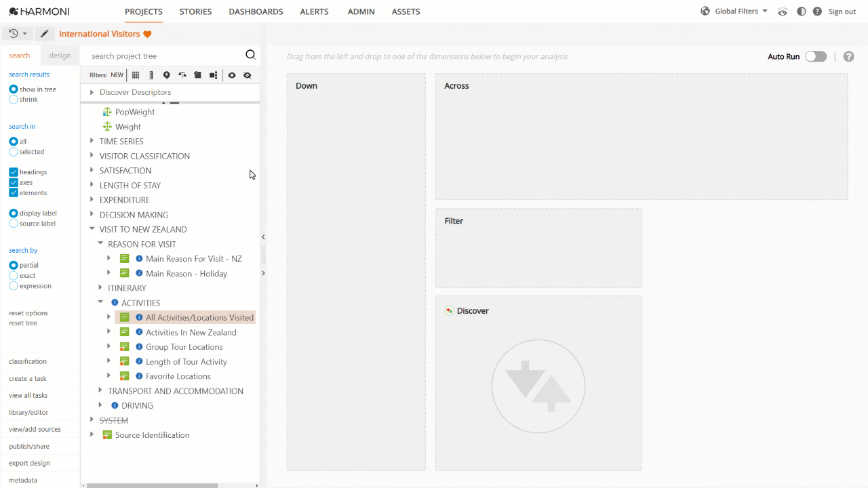This screenshot has height=488, width=868.
Task: Switch to the design tab
Action: click(60, 56)
